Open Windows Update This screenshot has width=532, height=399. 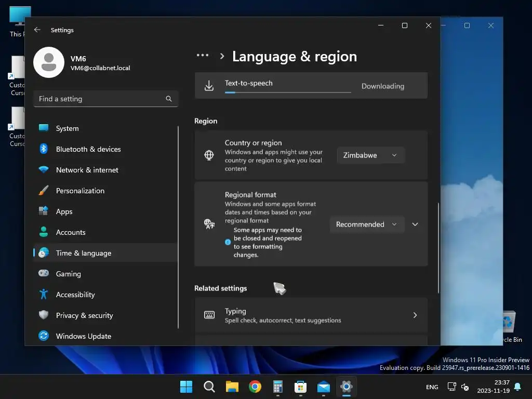point(105,336)
